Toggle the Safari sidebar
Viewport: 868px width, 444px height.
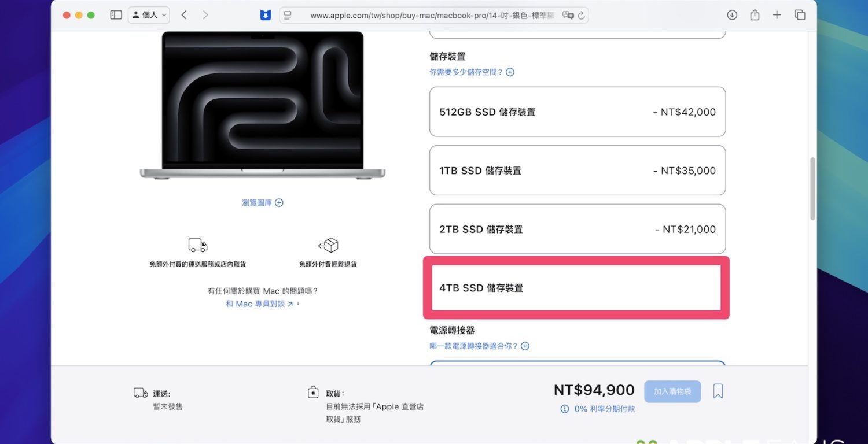click(116, 15)
